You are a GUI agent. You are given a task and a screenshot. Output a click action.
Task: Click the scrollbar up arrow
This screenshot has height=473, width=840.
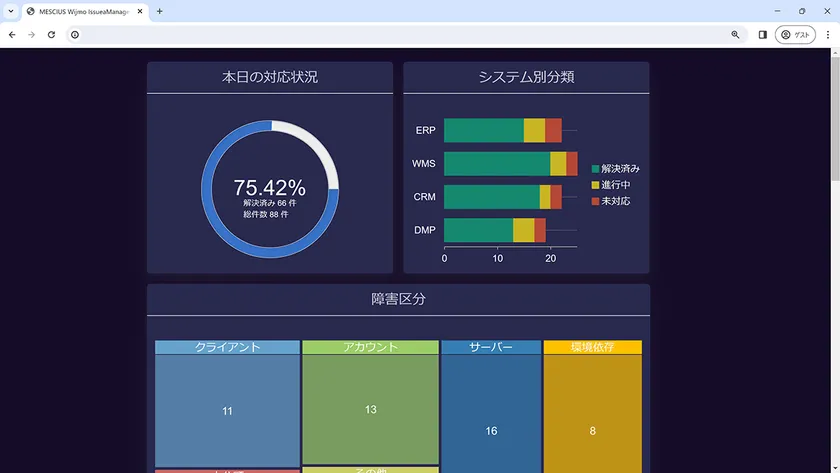835,52
